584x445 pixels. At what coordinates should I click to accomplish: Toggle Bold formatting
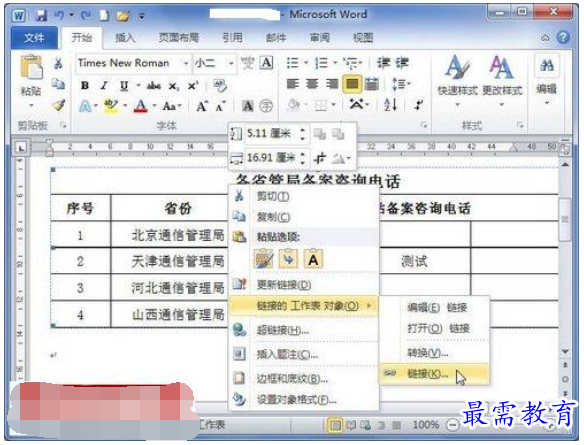[85, 86]
